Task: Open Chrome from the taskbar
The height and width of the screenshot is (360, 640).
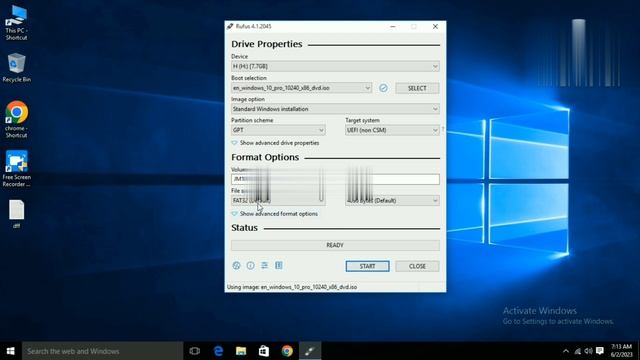Action: pos(287,351)
